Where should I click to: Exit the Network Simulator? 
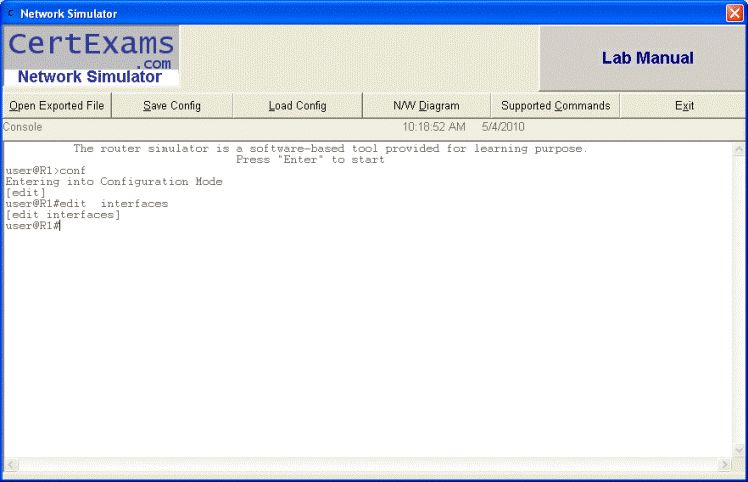click(684, 106)
